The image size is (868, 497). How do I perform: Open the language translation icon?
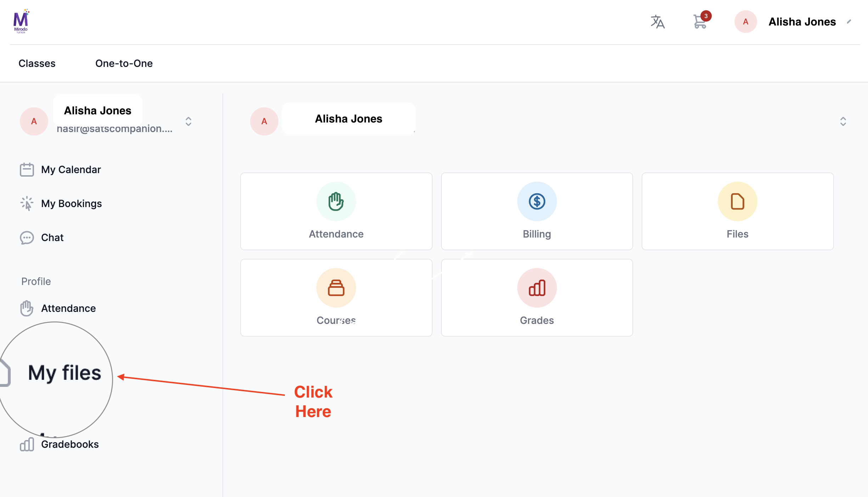tap(658, 22)
